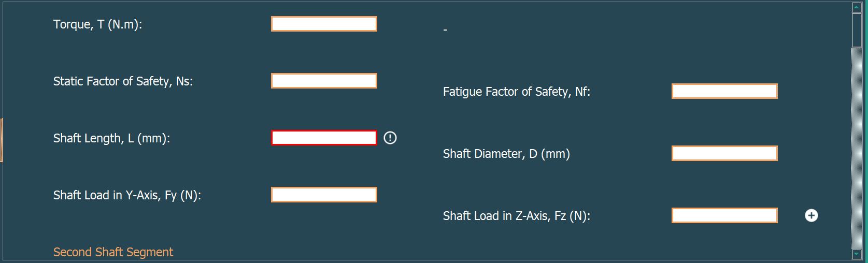Image resolution: width=868 pixels, height=263 pixels.
Task: Click the scrollbar up arrow
Action: tap(857, 7)
